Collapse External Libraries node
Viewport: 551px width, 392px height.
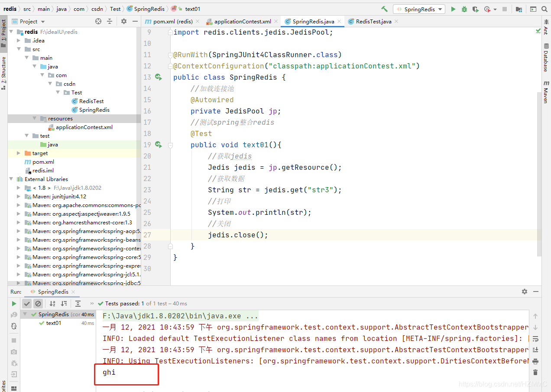11,179
